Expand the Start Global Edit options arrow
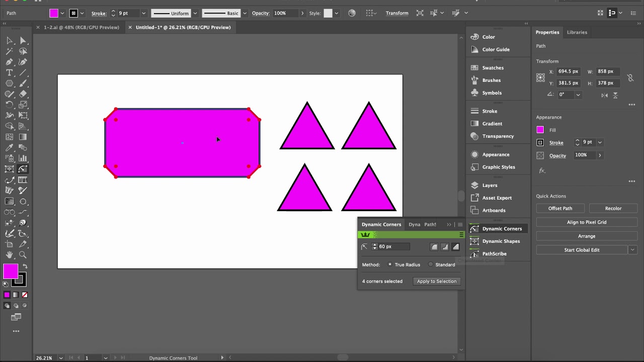 pos(632,250)
